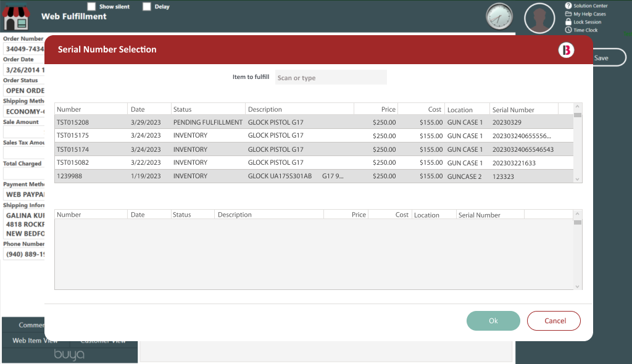Open Time Clock link
Screen dimensions: 632x364
pos(586,30)
